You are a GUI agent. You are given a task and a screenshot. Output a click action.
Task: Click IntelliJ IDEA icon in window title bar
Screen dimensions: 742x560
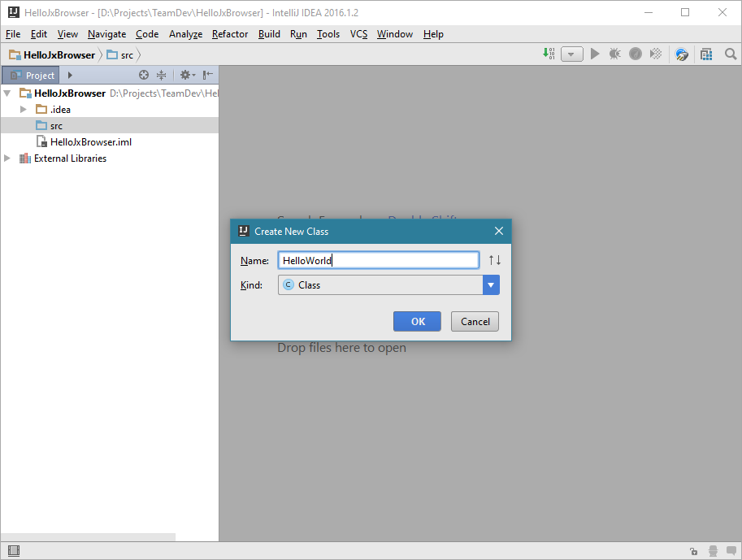pyautogui.click(x=14, y=12)
